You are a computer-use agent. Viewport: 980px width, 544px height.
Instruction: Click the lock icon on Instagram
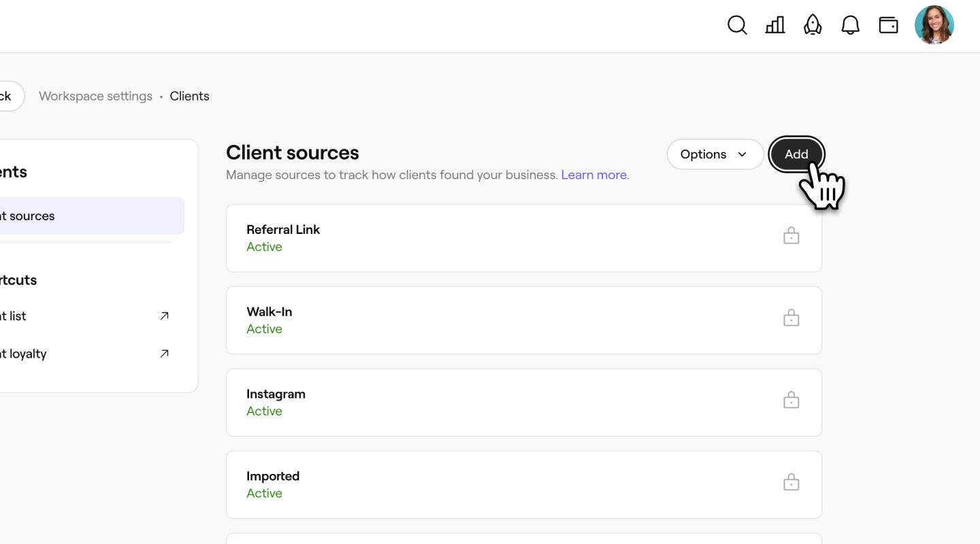[791, 401]
